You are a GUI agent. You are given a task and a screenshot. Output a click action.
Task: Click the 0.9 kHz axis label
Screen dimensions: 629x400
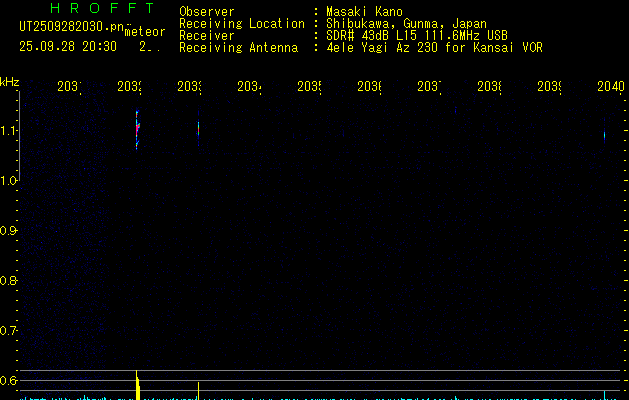(x=8, y=231)
